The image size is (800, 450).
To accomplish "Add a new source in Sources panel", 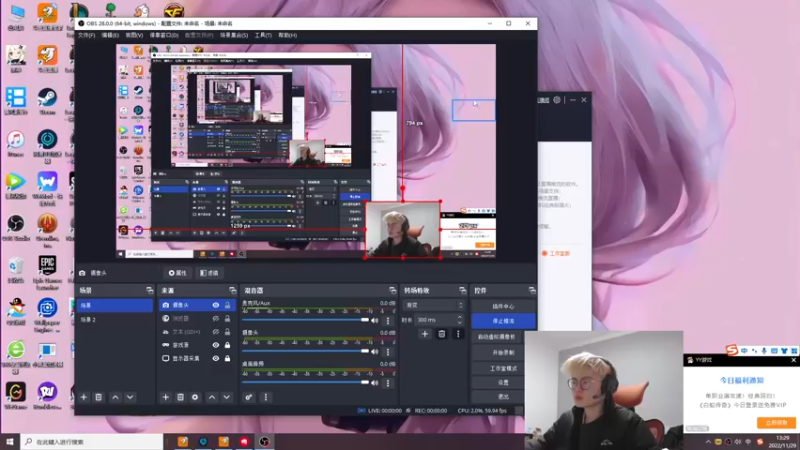I will (x=165, y=397).
